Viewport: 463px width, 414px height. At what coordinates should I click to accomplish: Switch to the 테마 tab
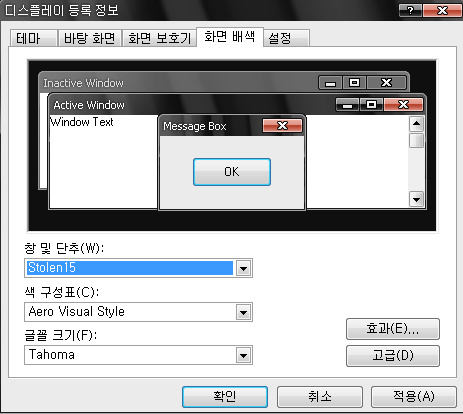point(33,38)
